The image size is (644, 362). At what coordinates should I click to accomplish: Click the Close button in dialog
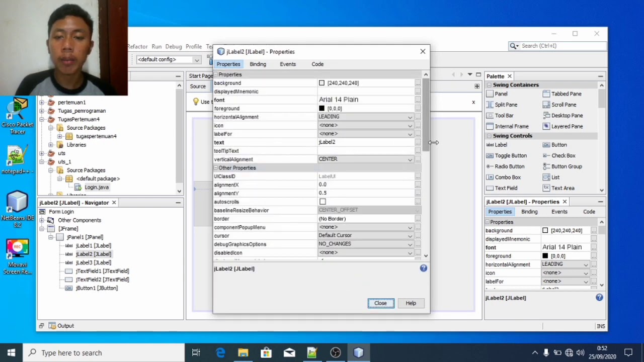coord(381,303)
